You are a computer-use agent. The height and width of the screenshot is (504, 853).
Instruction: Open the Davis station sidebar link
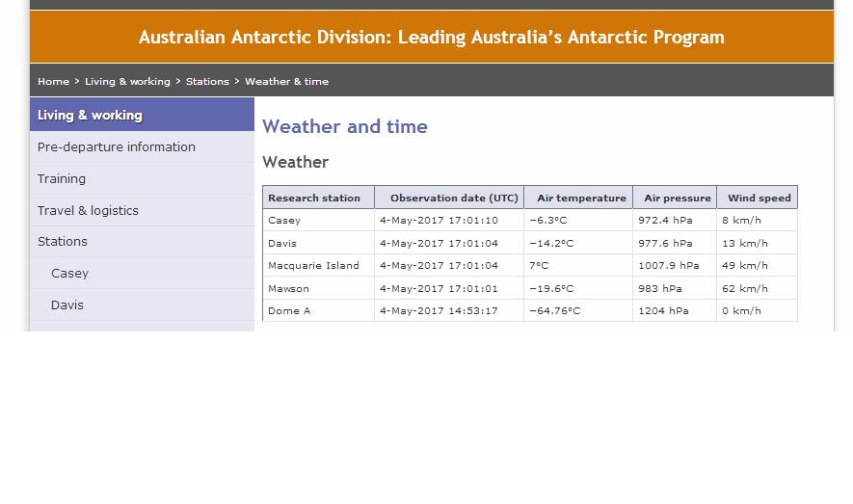click(142, 305)
